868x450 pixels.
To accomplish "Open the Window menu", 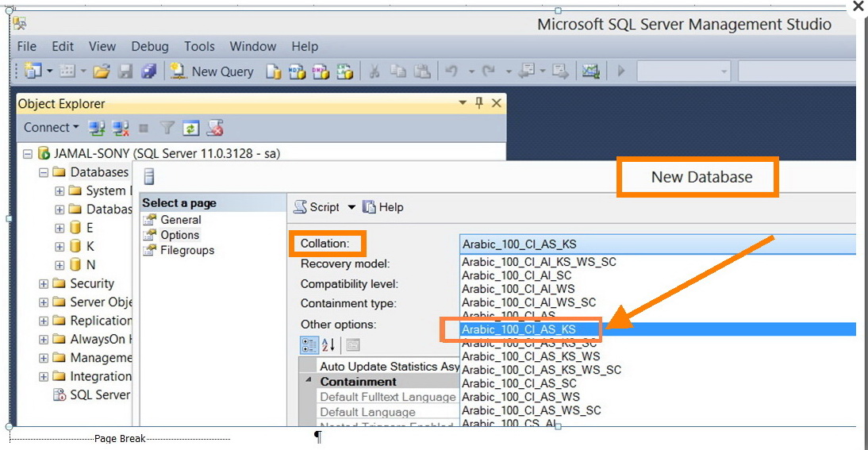I will [253, 47].
